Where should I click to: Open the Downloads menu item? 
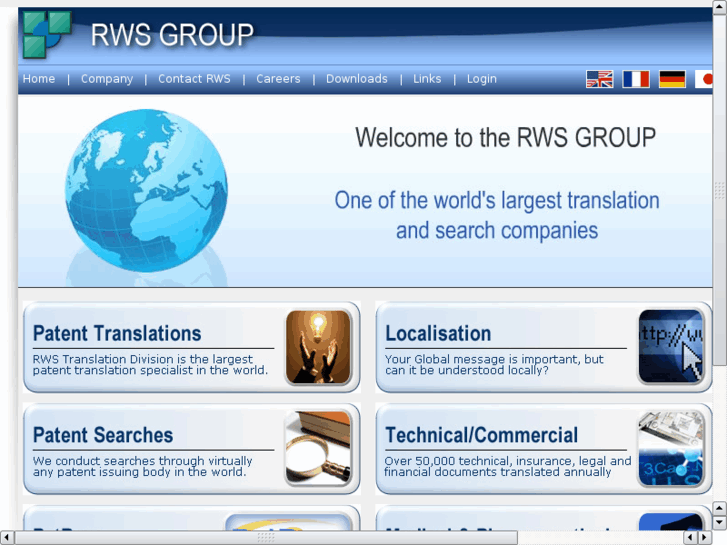pyautogui.click(x=357, y=79)
